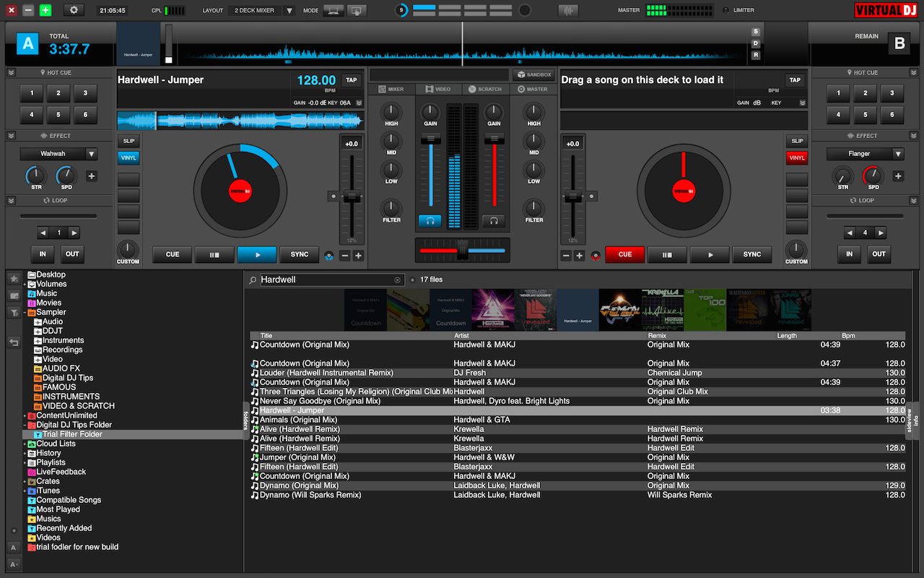The height and width of the screenshot is (578, 924).
Task: Open settings with the gear icon
Action: pyautogui.click(x=74, y=10)
